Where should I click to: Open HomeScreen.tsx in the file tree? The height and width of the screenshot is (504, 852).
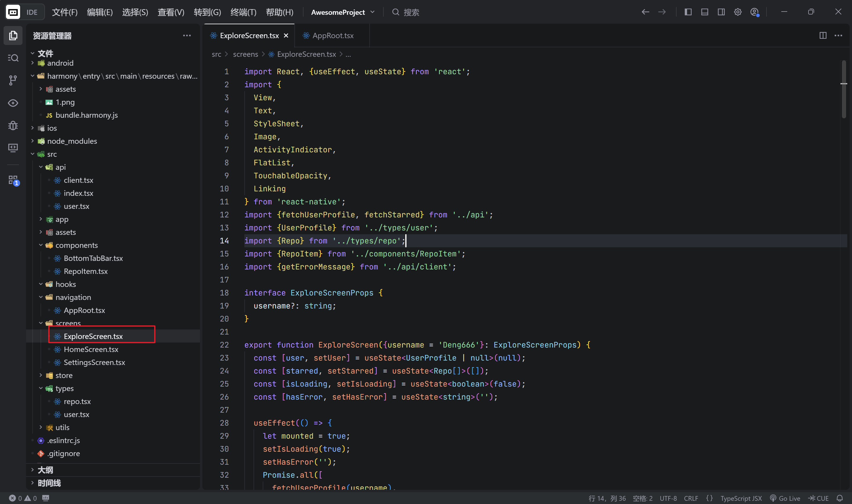click(x=91, y=349)
